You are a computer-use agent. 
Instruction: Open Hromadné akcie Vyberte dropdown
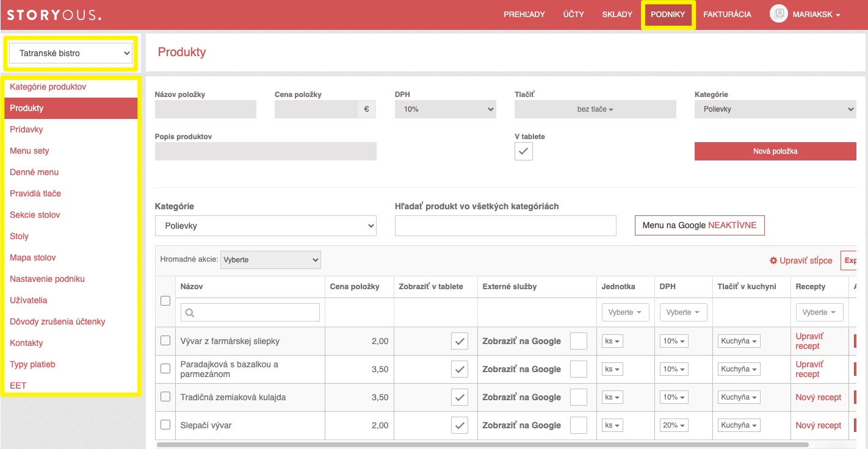[270, 259]
